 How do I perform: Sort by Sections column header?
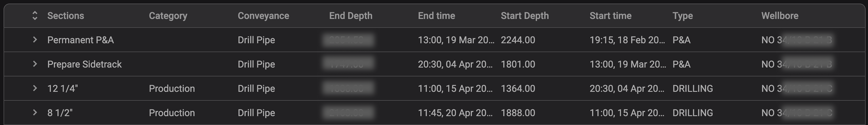[x=66, y=16]
